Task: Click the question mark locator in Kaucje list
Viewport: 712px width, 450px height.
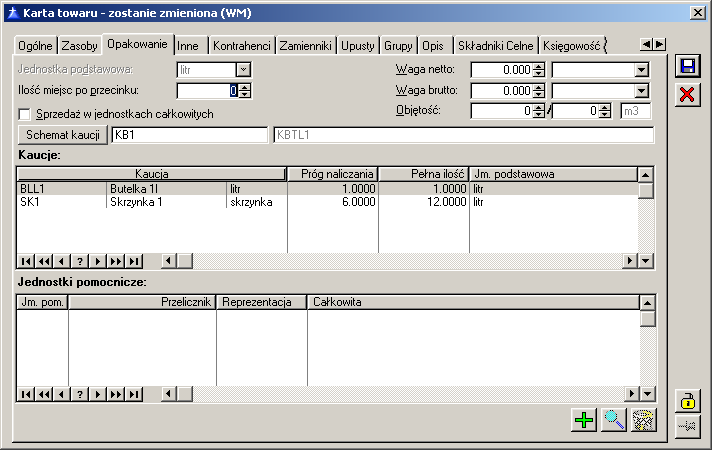Action: pyautogui.click(x=80, y=261)
